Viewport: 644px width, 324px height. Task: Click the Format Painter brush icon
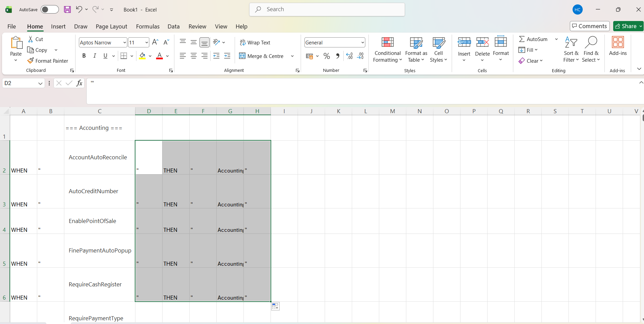[x=30, y=61]
